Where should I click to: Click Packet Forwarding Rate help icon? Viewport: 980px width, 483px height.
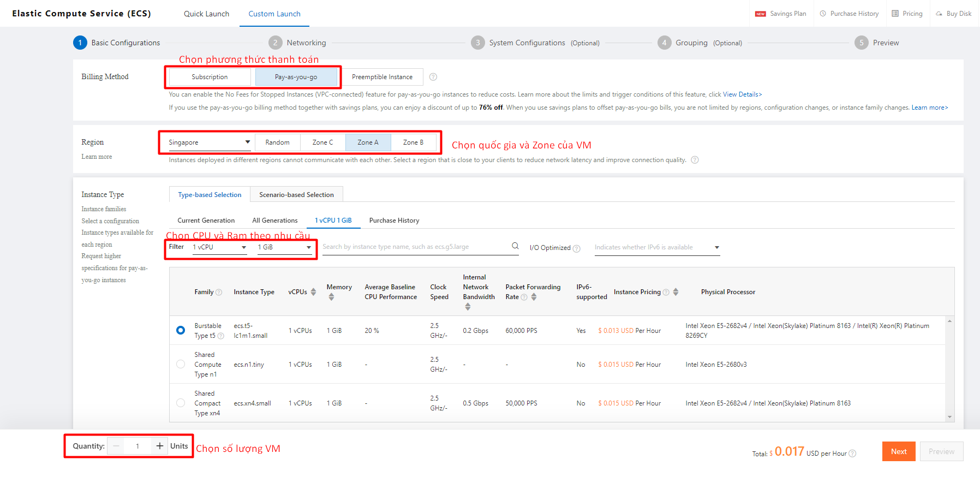click(x=524, y=297)
